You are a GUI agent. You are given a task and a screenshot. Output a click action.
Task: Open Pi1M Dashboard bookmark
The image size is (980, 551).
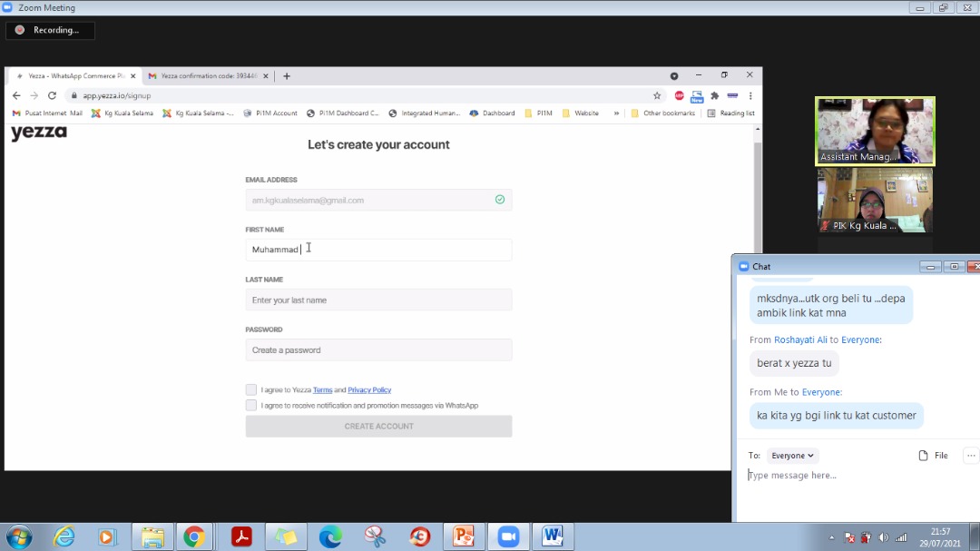tap(342, 113)
